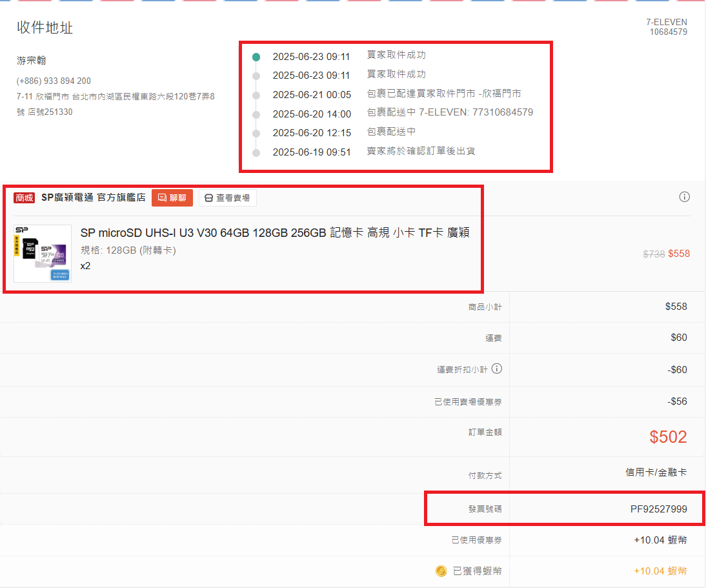The height and width of the screenshot is (588, 706).
Task: Click the 包裹配送中 7-ELEVEN: 77310684579 status text
Action: (x=450, y=112)
